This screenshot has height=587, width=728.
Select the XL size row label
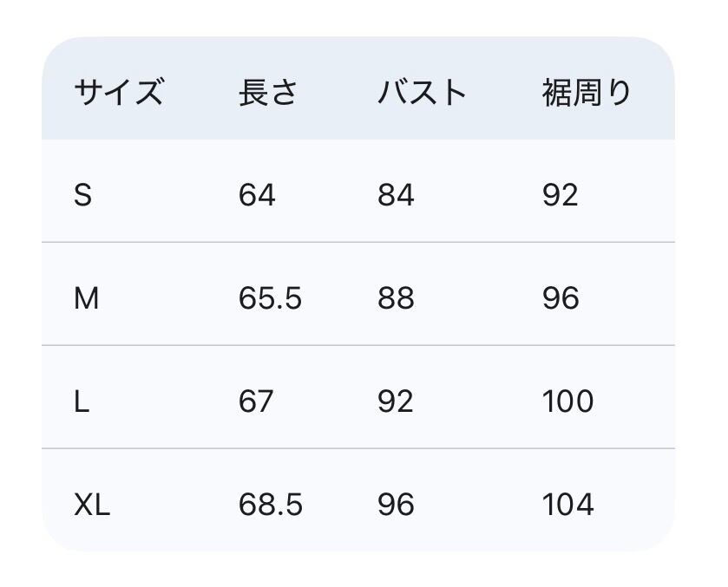coord(92,505)
